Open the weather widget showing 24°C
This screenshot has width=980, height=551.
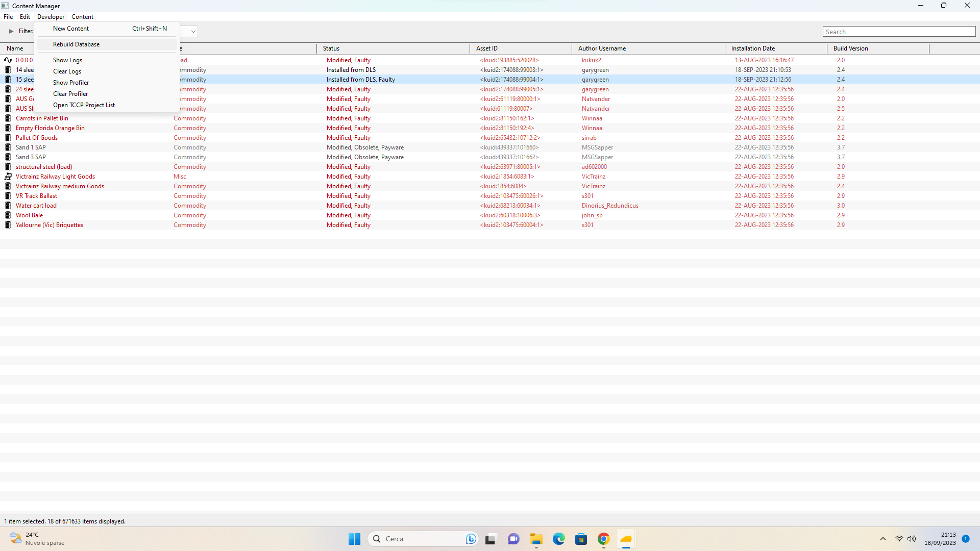[38, 539]
